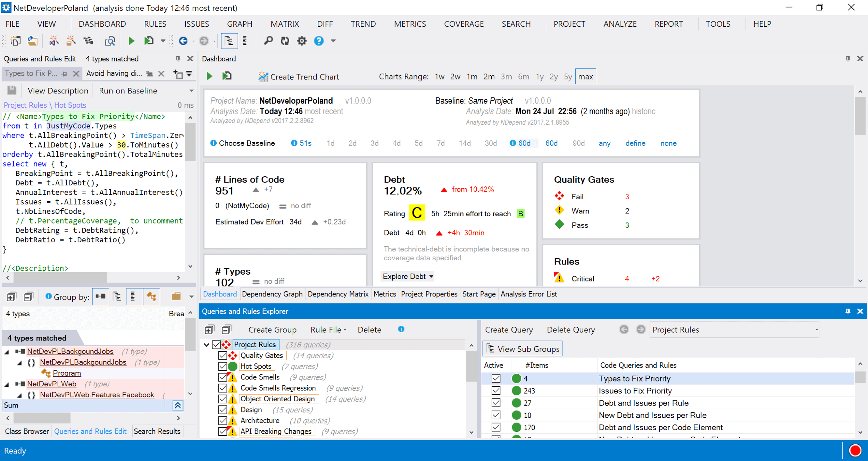Open the ANALYZE menu

[620, 24]
